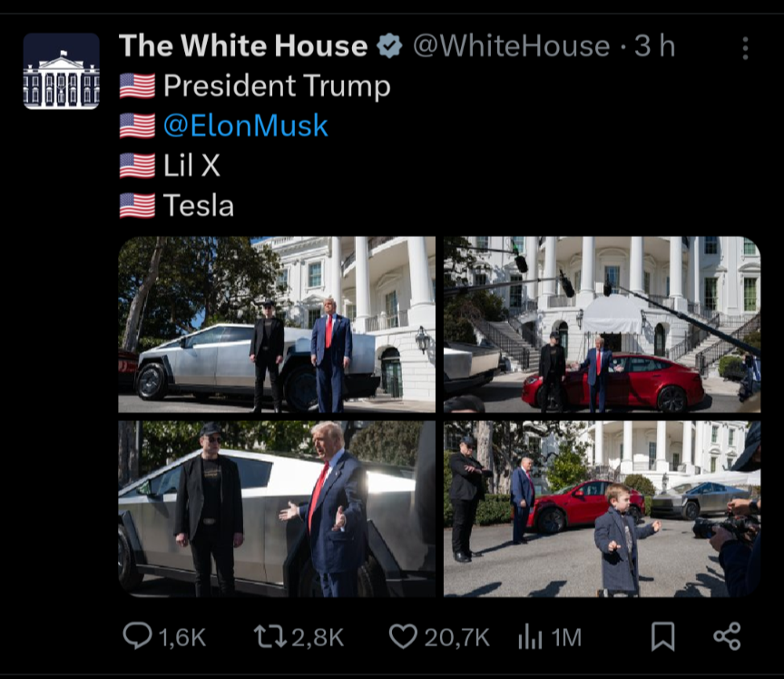Image resolution: width=784 pixels, height=679 pixels.
Task: Open bottom-left close-up photo beside Cybertruck
Action: tap(277, 508)
